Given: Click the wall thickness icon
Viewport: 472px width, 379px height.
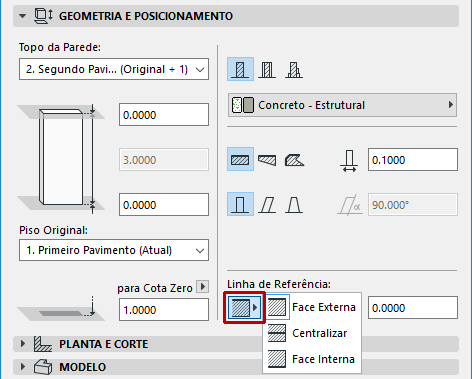Looking at the screenshot, I should point(349,161).
